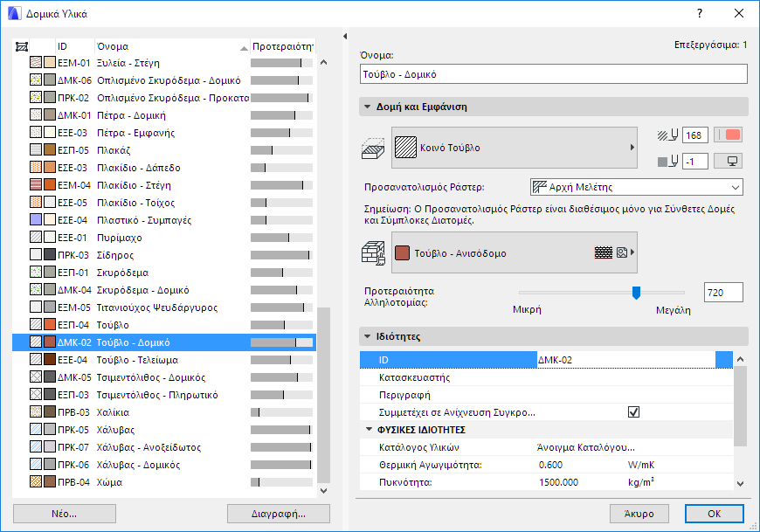Collapse the ΦΥΣΙΚΕΣ ΙΔΙΟΤΗΤΕΣ group
Screen dimensions: 760x532
(x=369, y=429)
